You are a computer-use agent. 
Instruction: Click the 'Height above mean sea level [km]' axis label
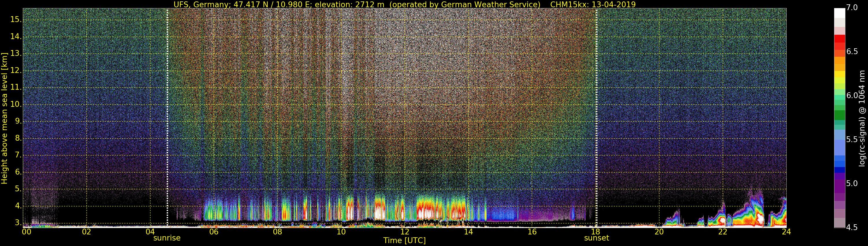click(4, 118)
